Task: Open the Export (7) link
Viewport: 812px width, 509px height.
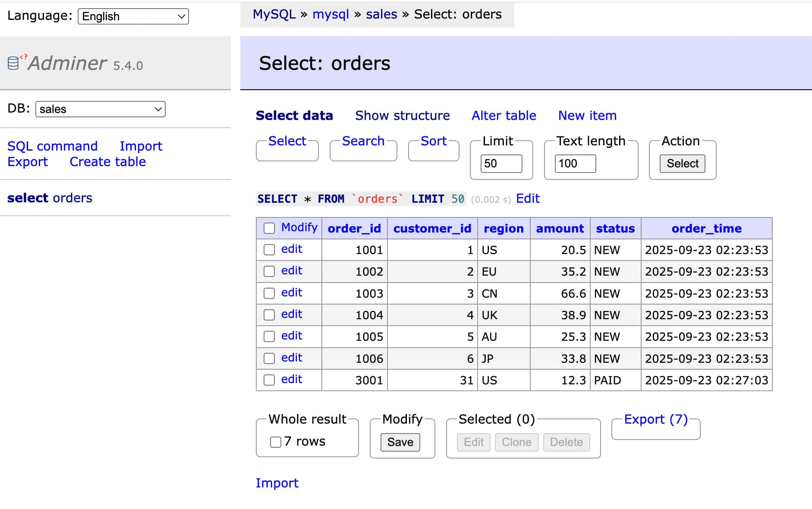Action: [655, 419]
